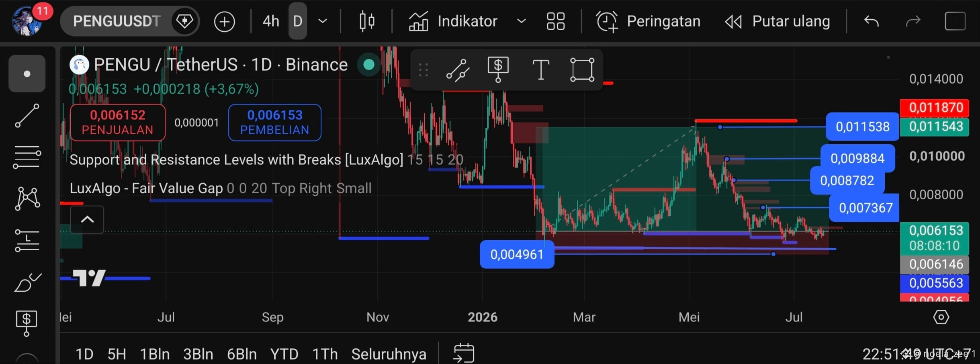Create an alert with Peringatan
Image resolution: width=980 pixels, height=364 pixels.
click(649, 21)
